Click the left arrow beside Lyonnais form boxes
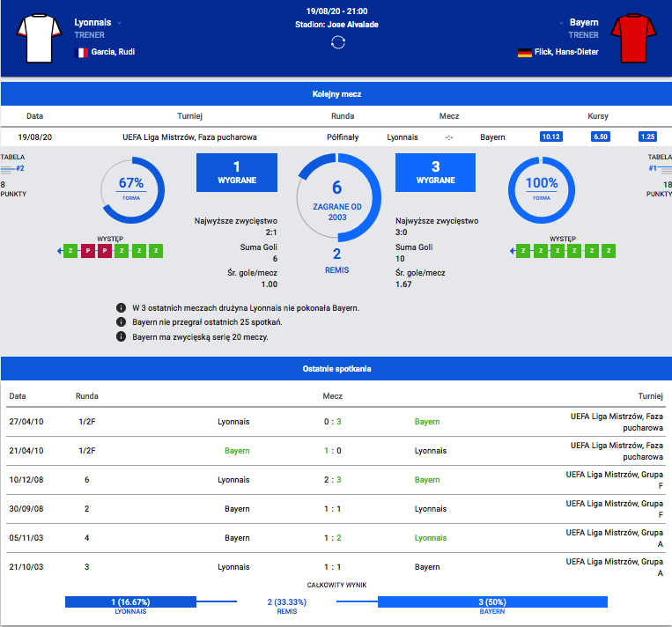 click(x=60, y=252)
